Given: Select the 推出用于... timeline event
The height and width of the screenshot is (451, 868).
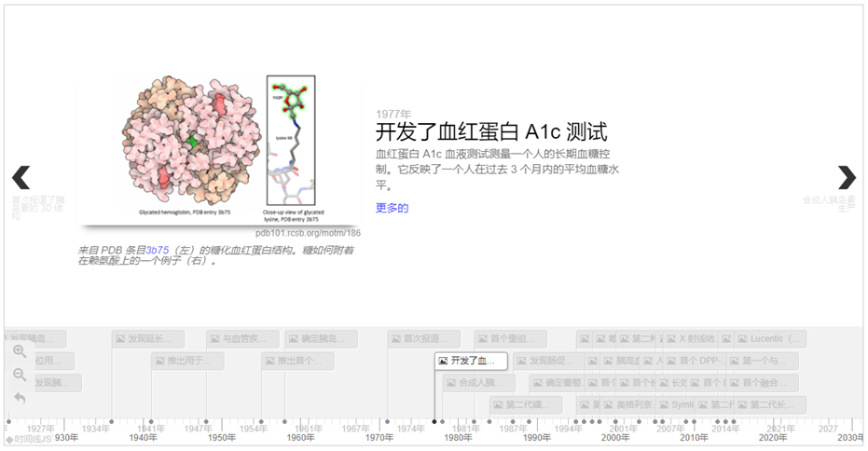Looking at the screenshot, I should [187, 361].
